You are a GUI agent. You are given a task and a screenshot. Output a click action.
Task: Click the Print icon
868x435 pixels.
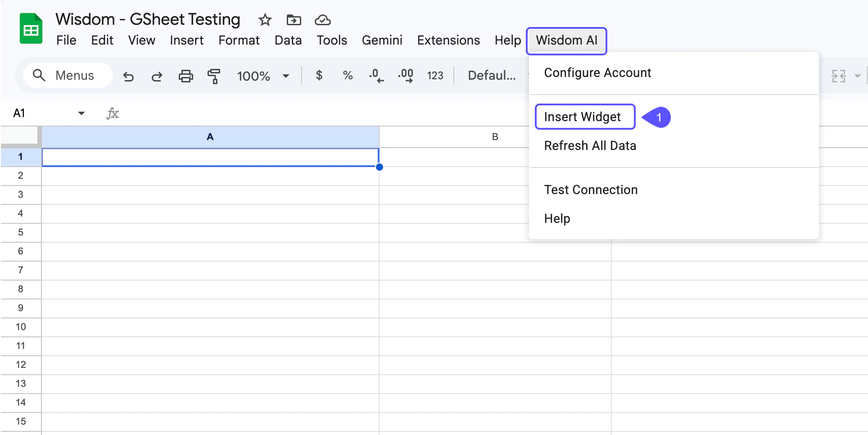coord(185,76)
